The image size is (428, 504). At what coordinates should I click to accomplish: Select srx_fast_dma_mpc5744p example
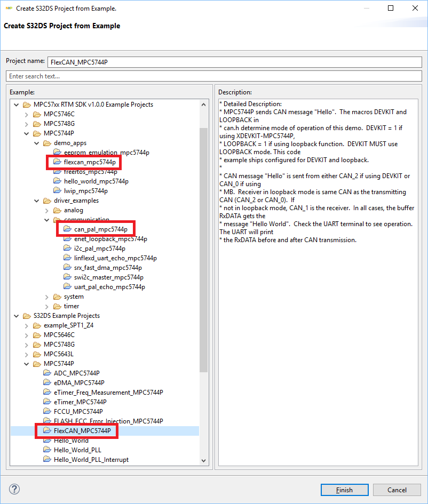(108, 268)
